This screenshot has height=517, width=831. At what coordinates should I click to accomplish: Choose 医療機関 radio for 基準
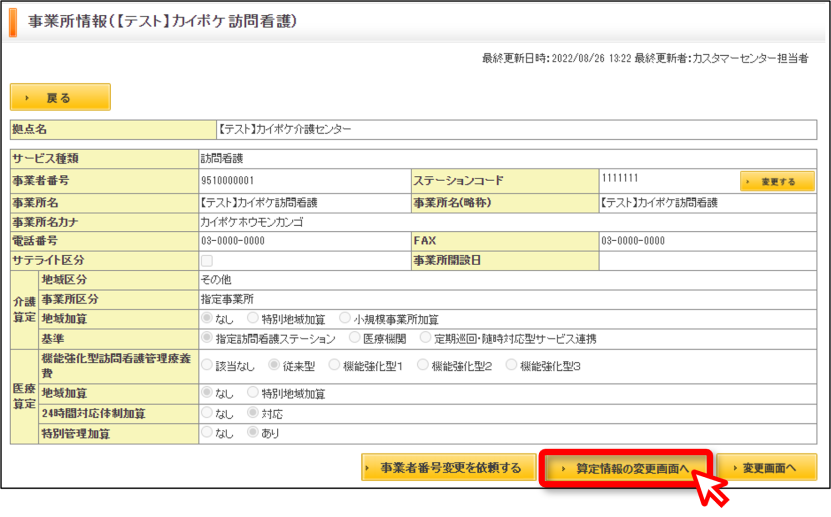(355, 337)
